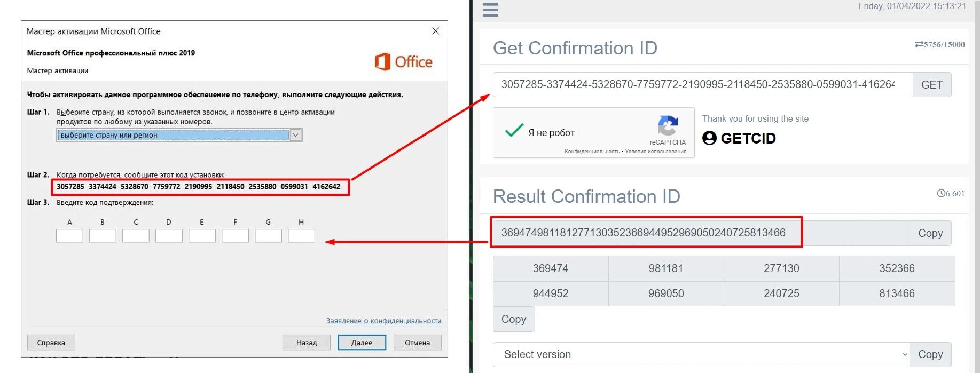Image resolution: width=980 pixels, height=373 pixels.
Task: Click the 981181 ID block
Action: (666, 268)
